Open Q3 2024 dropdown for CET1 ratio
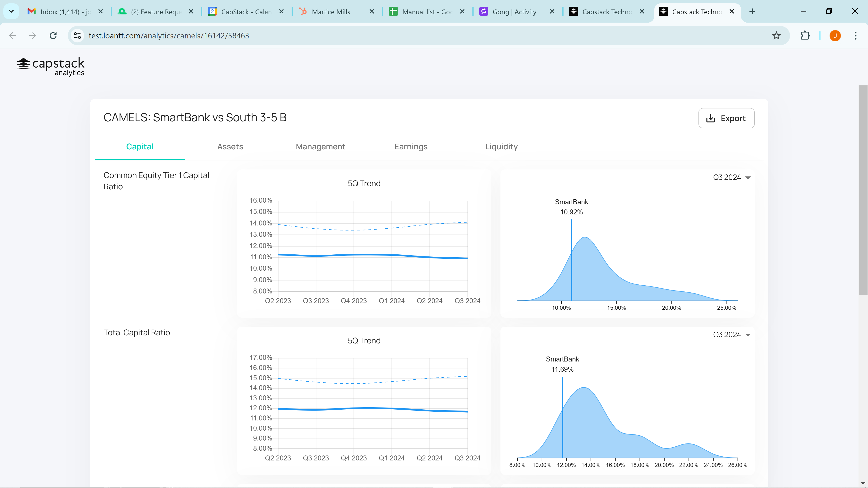 [731, 178]
